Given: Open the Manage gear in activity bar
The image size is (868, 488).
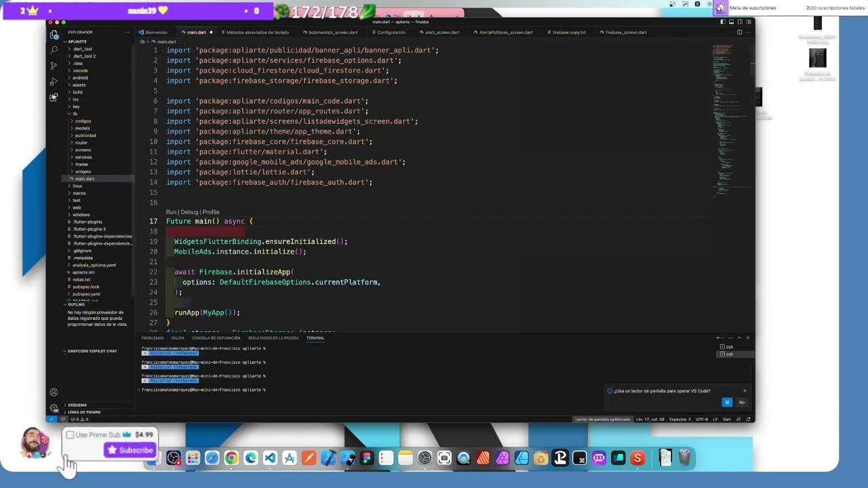Looking at the screenshot, I should pyautogui.click(x=54, y=408).
